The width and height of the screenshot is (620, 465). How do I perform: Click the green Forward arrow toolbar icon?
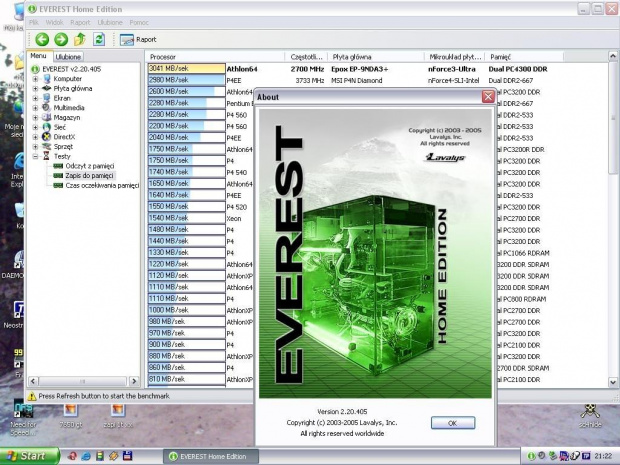pyautogui.click(x=61, y=39)
